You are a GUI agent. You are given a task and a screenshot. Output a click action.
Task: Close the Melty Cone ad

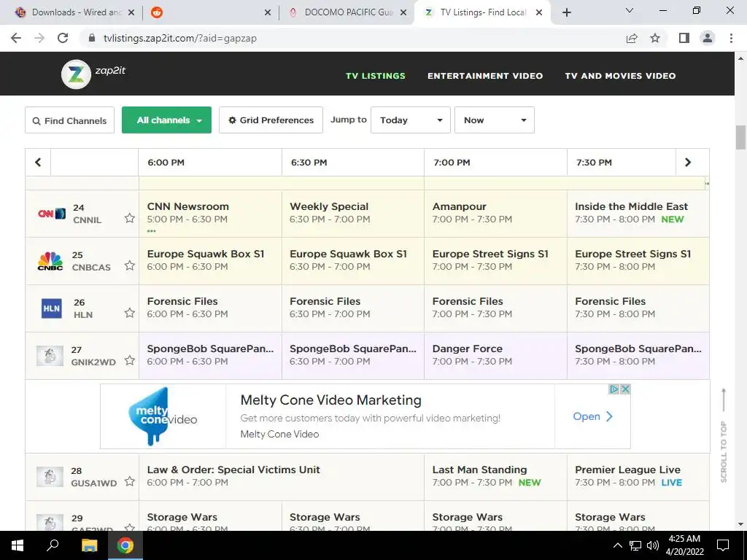tap(625, 389)
